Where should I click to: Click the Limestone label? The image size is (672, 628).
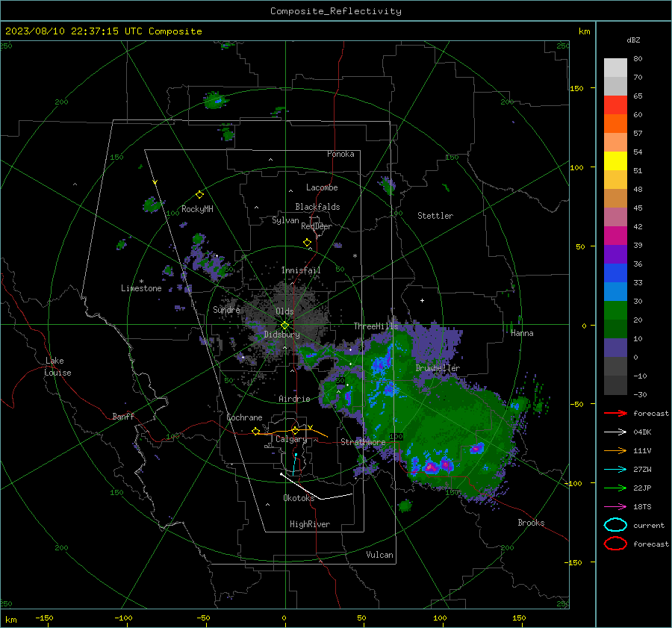click(141, 288)
